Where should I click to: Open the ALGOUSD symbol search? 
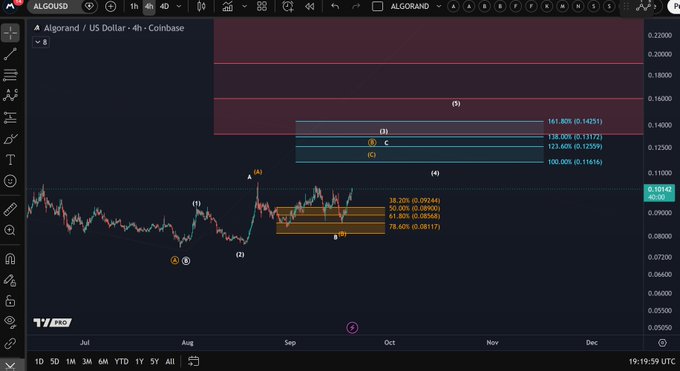coord(51,7)
